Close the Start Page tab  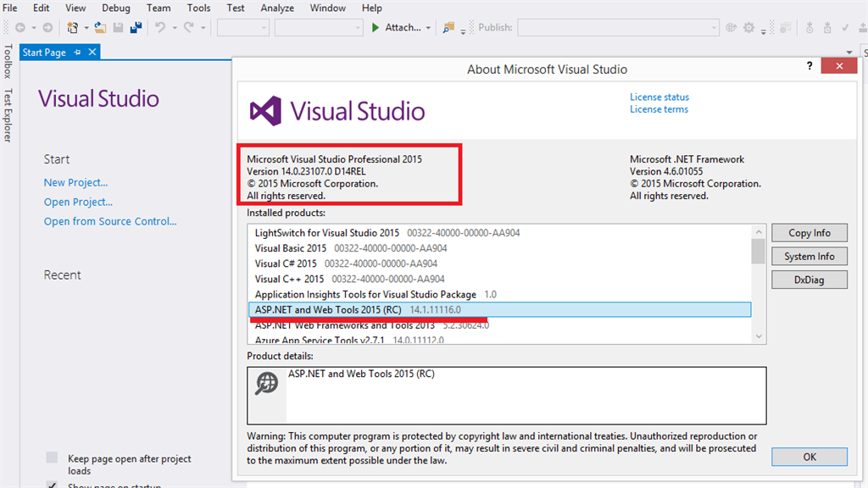(92, 53)
